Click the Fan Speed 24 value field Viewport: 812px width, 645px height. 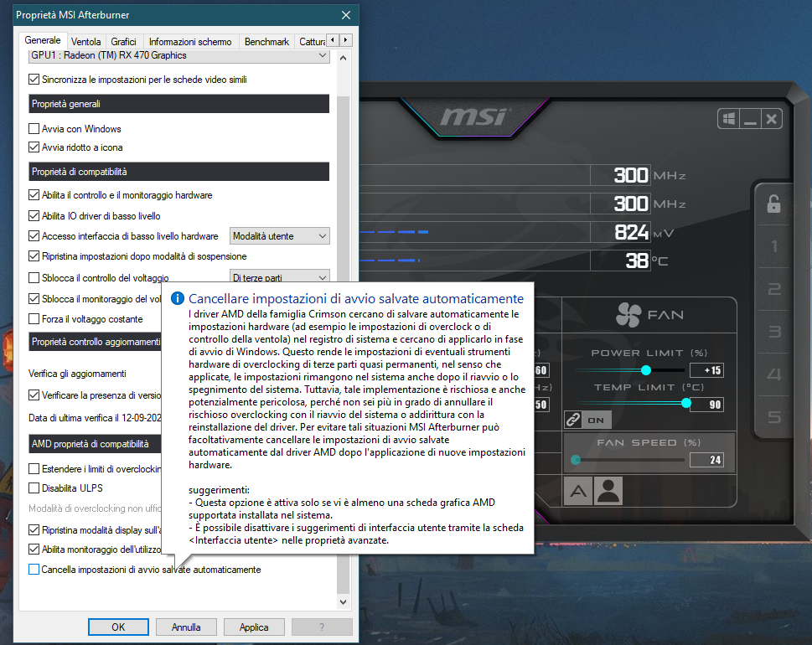click(x=706, y=460)
